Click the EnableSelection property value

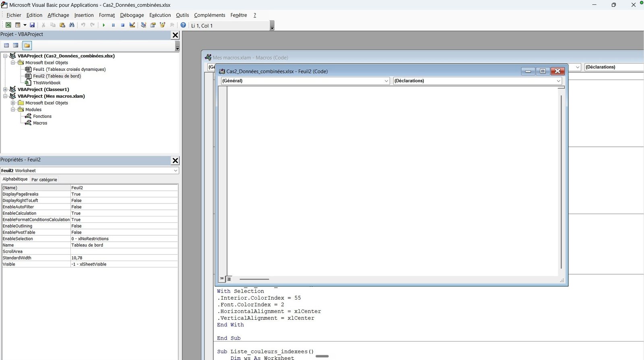click(x=124, y=239)
